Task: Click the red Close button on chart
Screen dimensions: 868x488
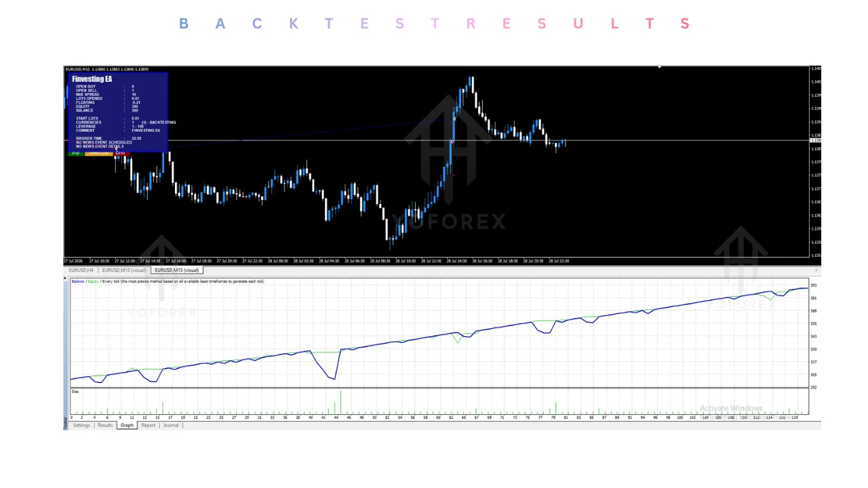Action: tap(121, 153)
